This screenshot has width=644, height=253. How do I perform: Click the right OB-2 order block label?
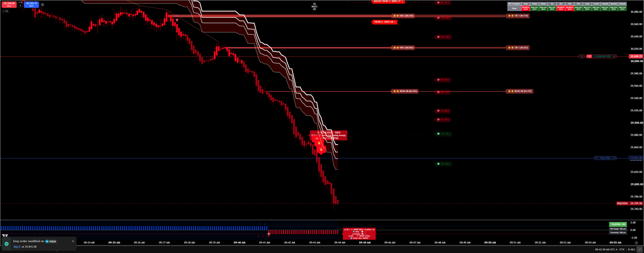517,48
